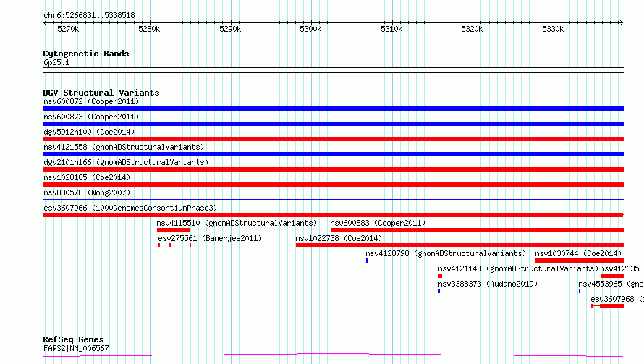Click the DGV Structural Variants track title
Image resolution: width=644 pixels, height=364 pixels.
point(101,93)
